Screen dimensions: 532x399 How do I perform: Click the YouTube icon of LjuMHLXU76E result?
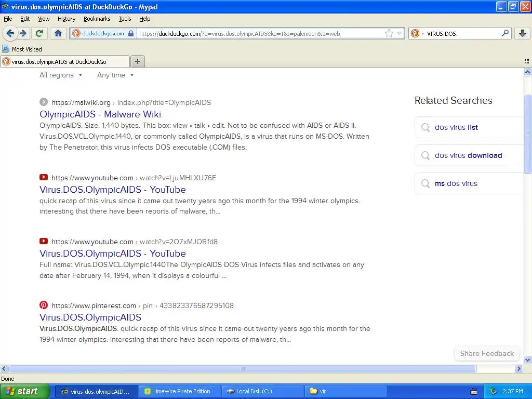(x=44, y=177)
